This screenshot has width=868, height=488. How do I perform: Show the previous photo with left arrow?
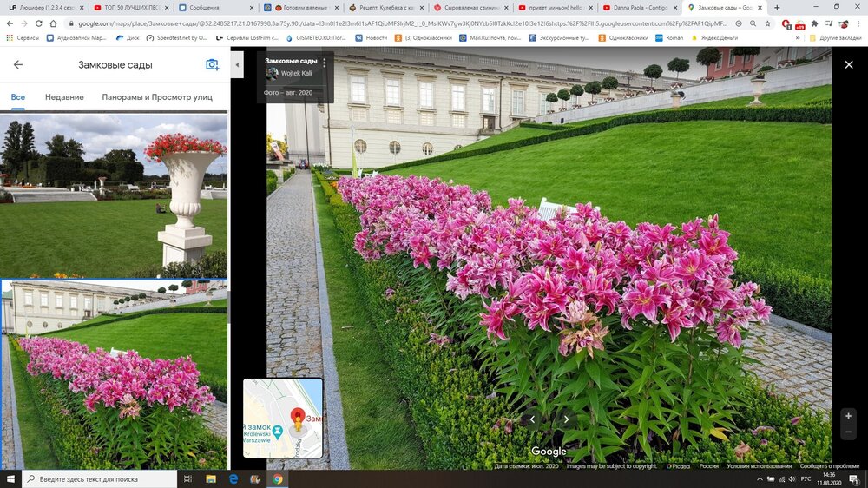[532, 419]
